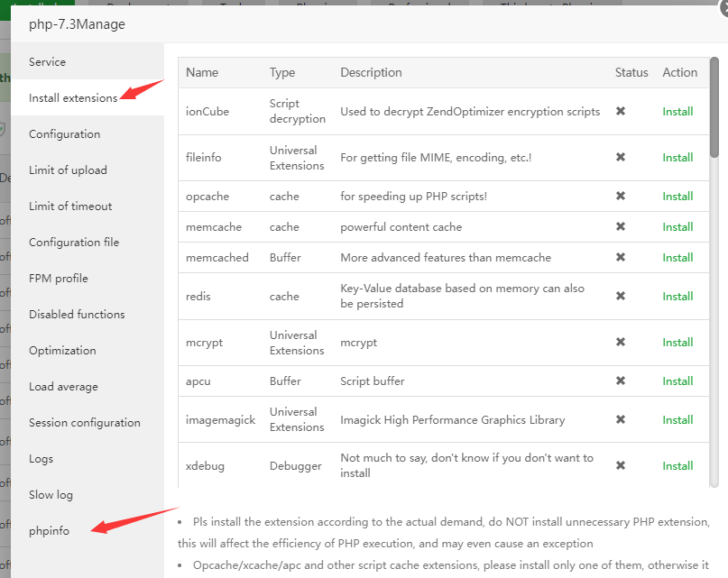728x578 pixels.
Task: Click the ionCube status X icon
Action: (x=621, y=111)
